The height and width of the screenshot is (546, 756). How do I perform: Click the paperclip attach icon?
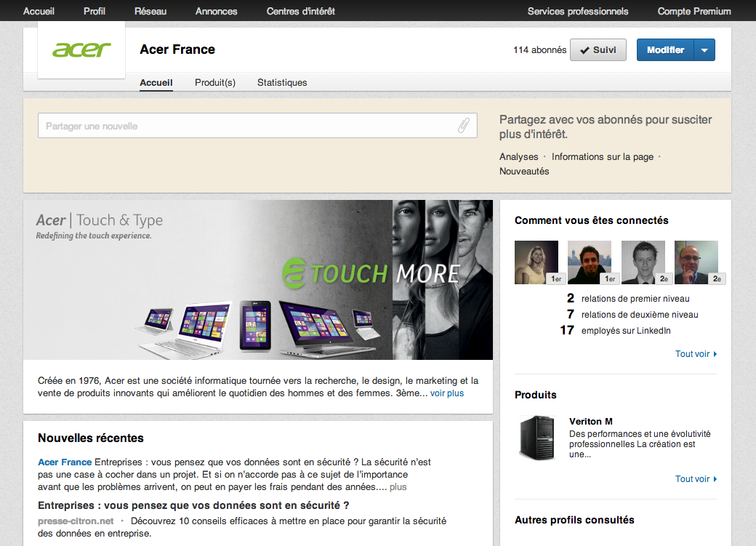[x=463, y=125]
